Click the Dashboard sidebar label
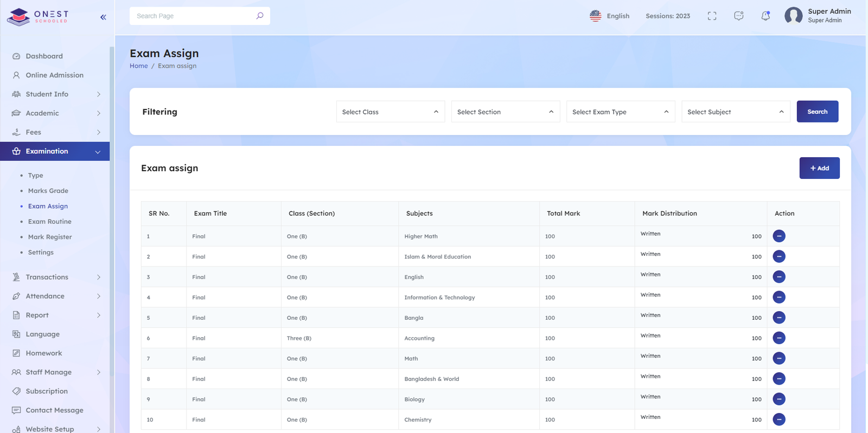The width and height of the screenshot is (868, 433). click(44, 56)
